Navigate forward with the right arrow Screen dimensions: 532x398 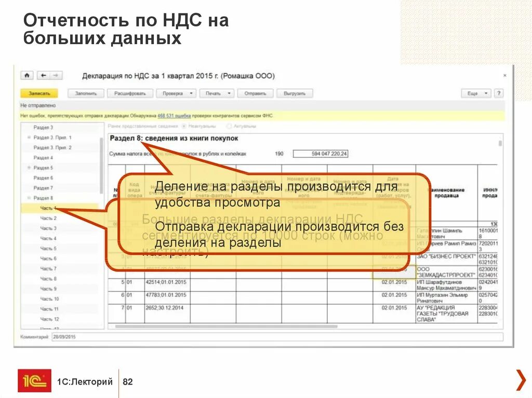pos(56,75)
